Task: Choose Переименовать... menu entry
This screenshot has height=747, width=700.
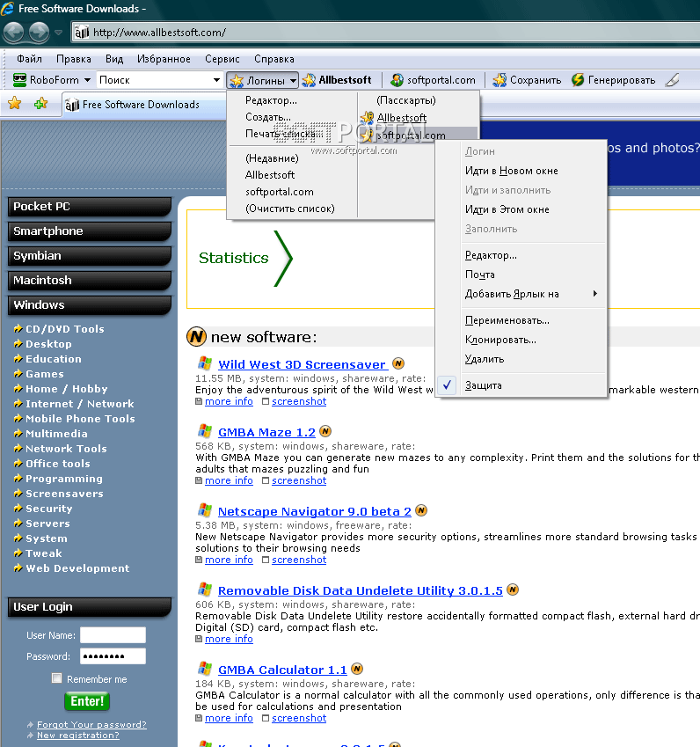Action: click(507, 320)
